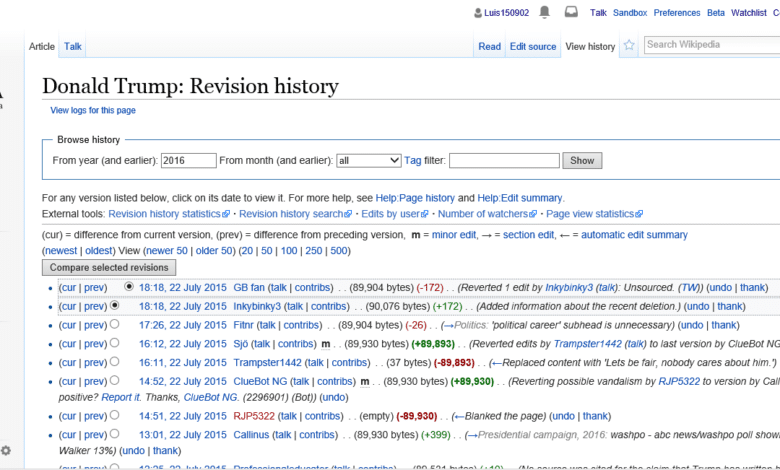Click Compare selected revisions button

coord(109,268)
